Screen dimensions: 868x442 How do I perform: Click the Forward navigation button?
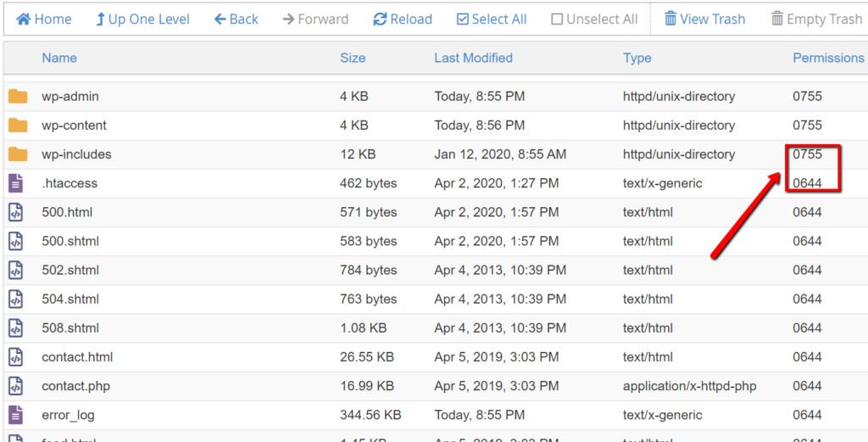click(x=315, y=20)
